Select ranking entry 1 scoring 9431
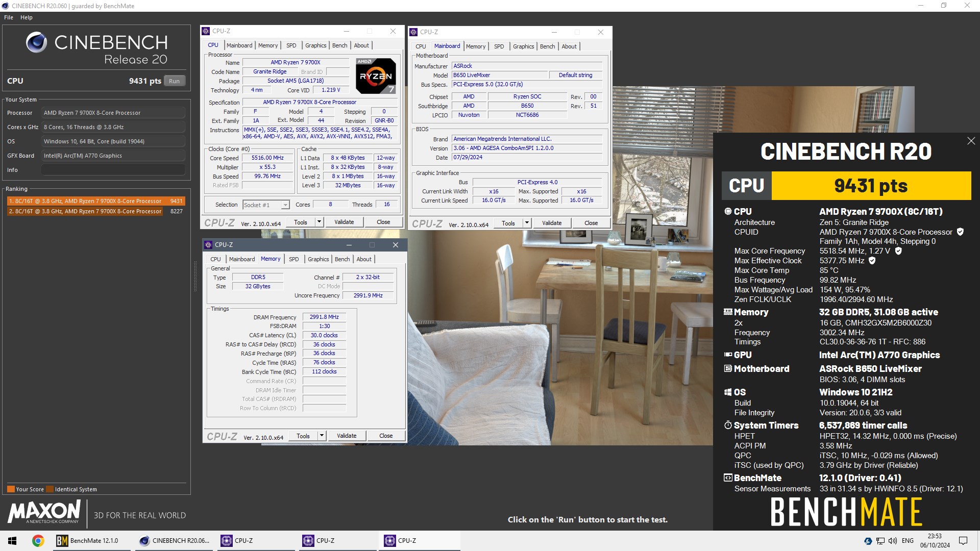Image resolution: width=980 pixels, height=551 pixels. point(95,201)
